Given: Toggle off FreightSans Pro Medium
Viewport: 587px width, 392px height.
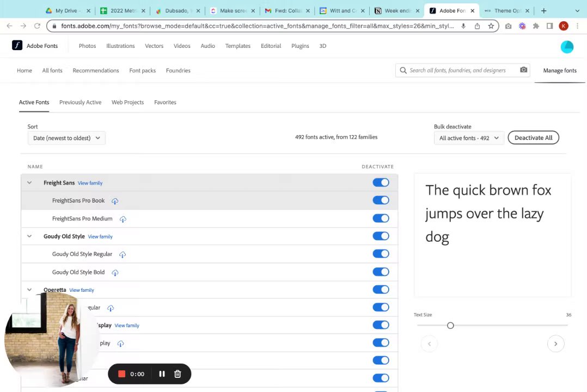Looking at the screenshot, I should coord(381,218).
